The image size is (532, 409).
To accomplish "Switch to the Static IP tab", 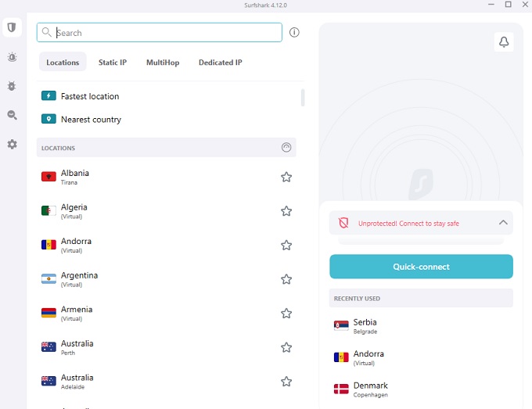I will click(x=113, y=62).
